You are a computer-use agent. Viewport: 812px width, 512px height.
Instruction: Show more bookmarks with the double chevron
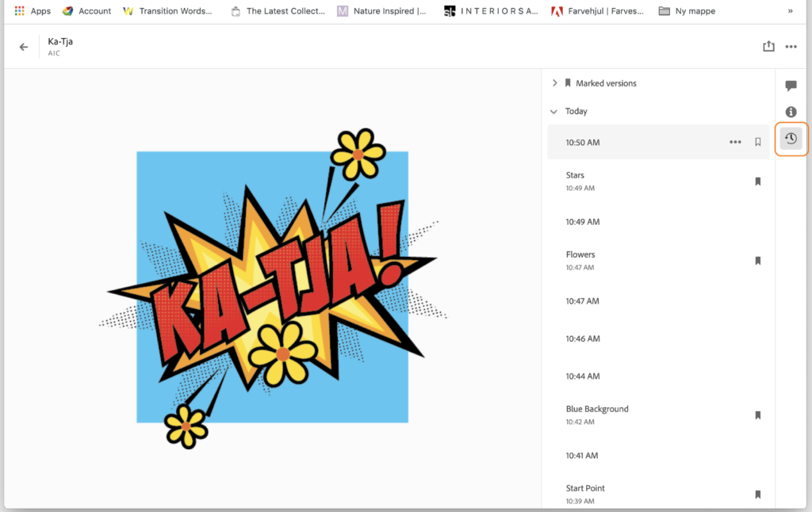(x=791, y=11)
